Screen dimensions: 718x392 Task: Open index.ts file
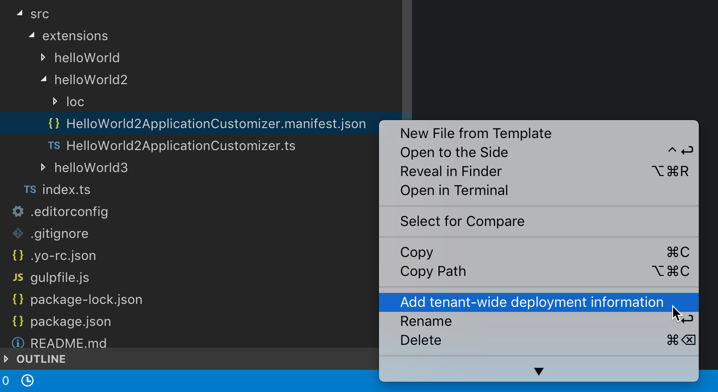(66, 190)
